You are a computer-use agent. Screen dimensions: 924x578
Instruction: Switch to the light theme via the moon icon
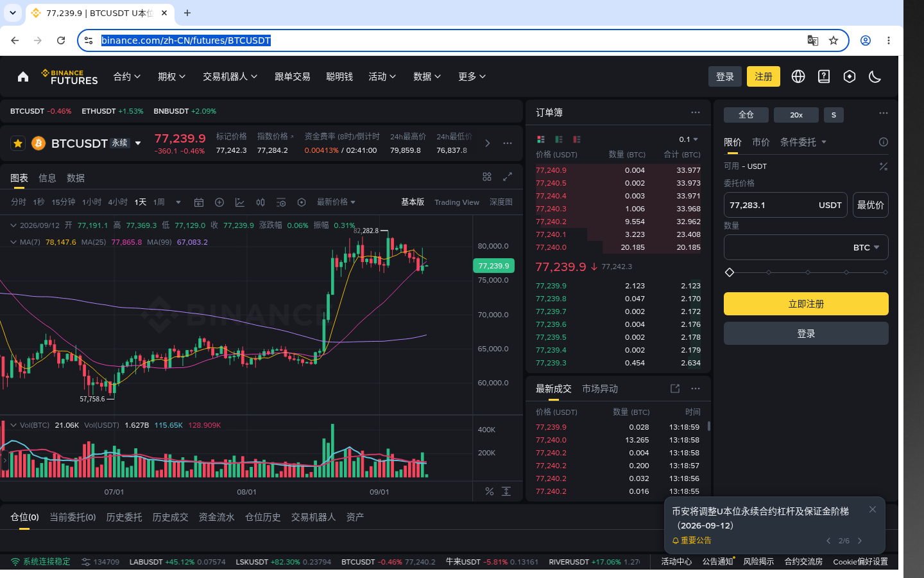(875, 76)
